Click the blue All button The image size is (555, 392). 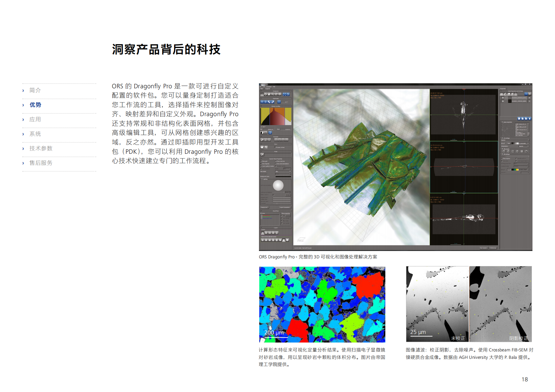[x=526, y=94]
